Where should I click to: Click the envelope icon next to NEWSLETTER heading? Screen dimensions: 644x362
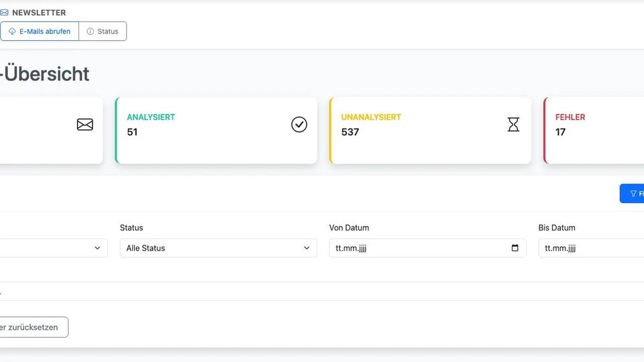click(x=5, y=13)
